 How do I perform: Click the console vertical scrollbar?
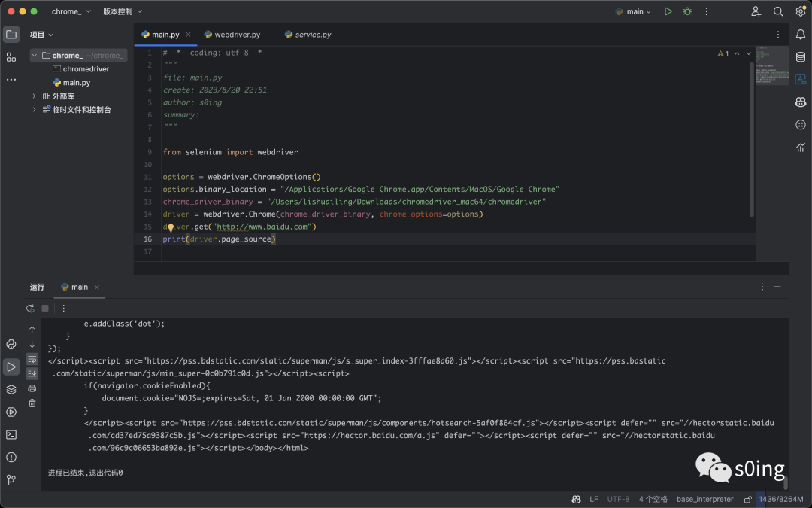[x=786, y=482]
